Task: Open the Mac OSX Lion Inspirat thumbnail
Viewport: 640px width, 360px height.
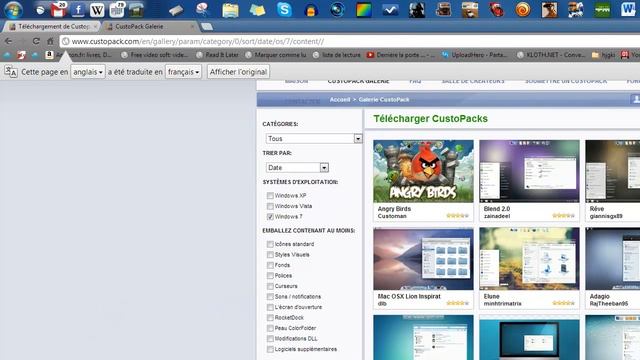Action: pyautogui.click(x=423, y=259)
